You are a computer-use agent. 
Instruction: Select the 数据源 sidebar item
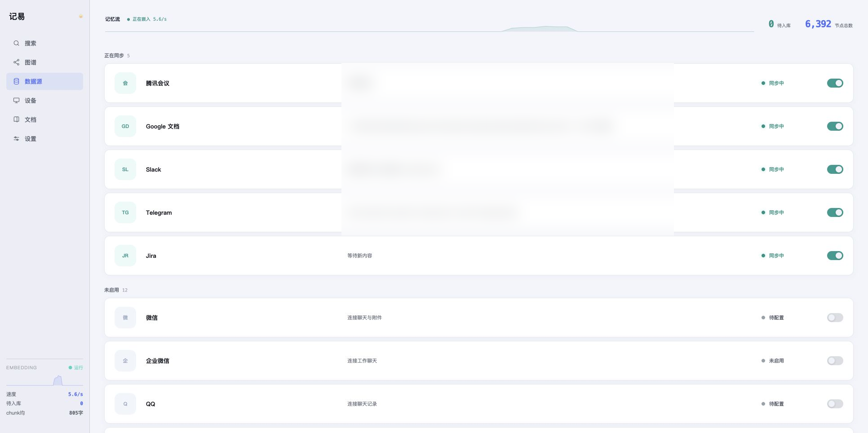pyautogui.click(x=44, y=81)
